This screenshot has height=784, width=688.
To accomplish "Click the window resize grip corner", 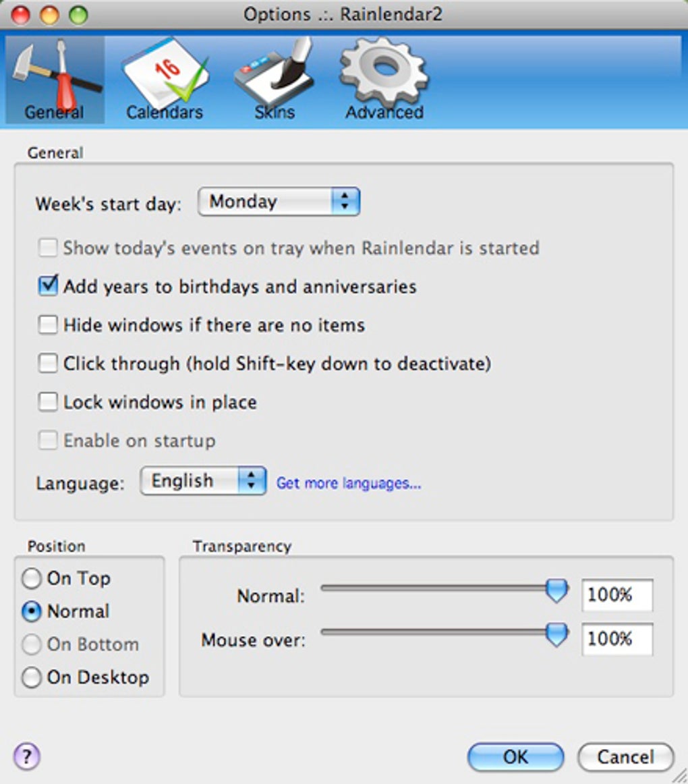I will tap(679, 775).
